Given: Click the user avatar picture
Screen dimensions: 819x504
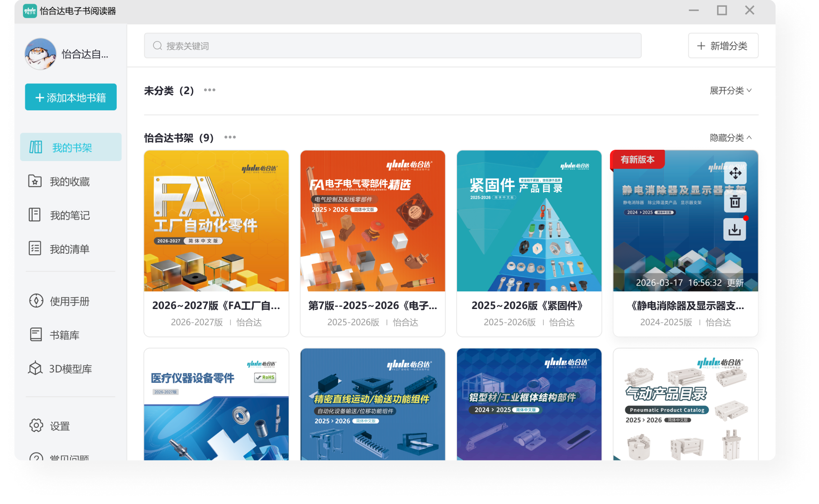Looking at the screenshot, I should (41, 54).
